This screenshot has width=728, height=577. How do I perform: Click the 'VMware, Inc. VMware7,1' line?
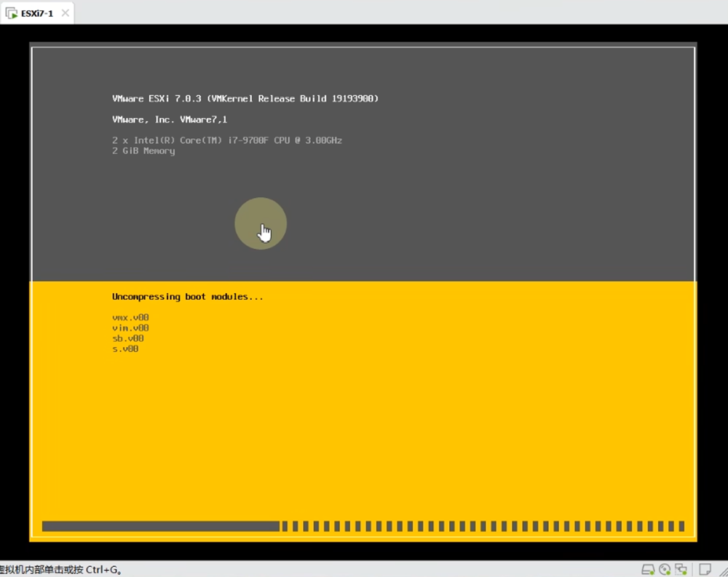[x=170, y=119]
